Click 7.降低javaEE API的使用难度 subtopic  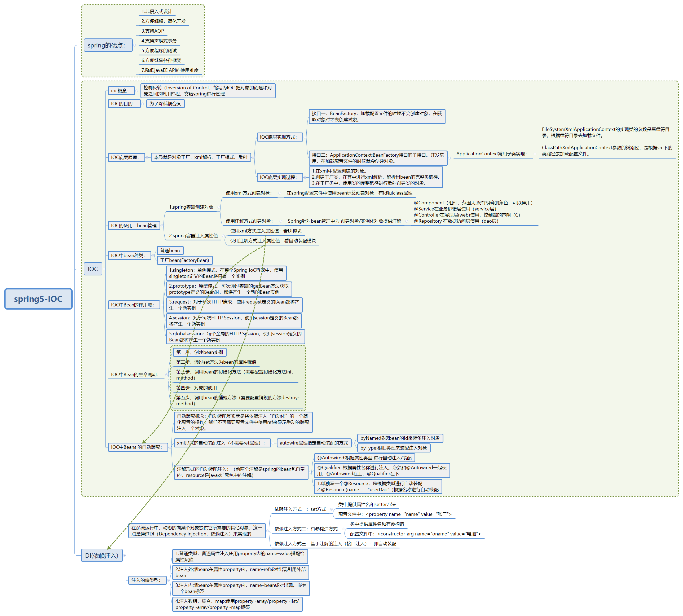(170, 71)
